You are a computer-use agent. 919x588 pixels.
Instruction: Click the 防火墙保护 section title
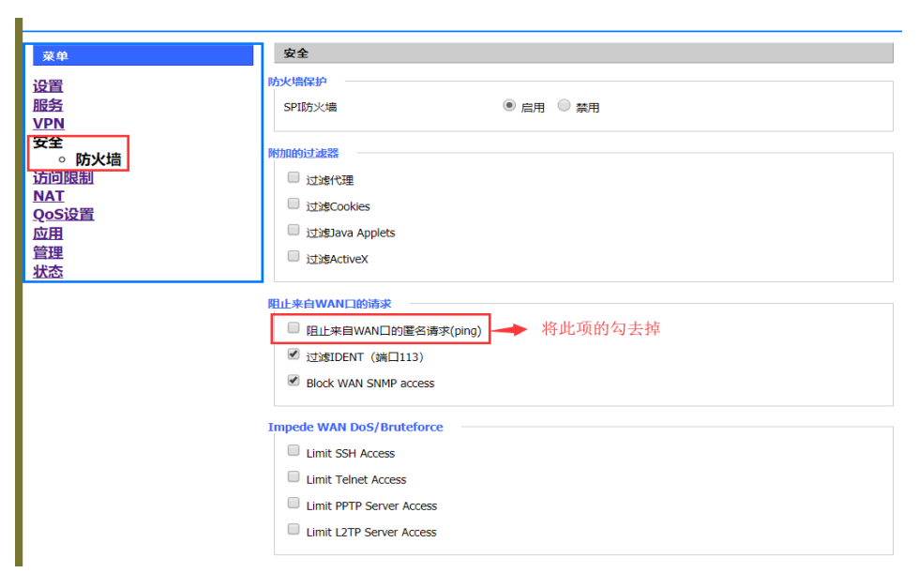click(x=297, y=82)
